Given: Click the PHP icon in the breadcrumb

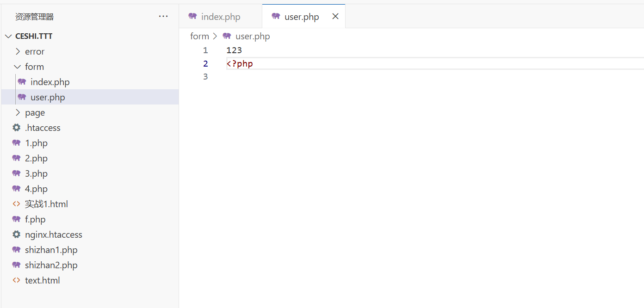Looking at the screenshot, I should [x=227, y=36].
